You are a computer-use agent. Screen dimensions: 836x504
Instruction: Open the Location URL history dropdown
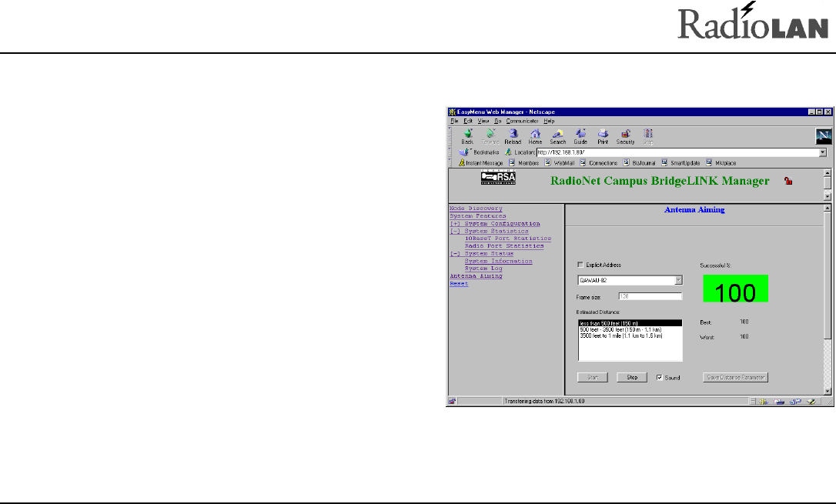coord(823,152)
